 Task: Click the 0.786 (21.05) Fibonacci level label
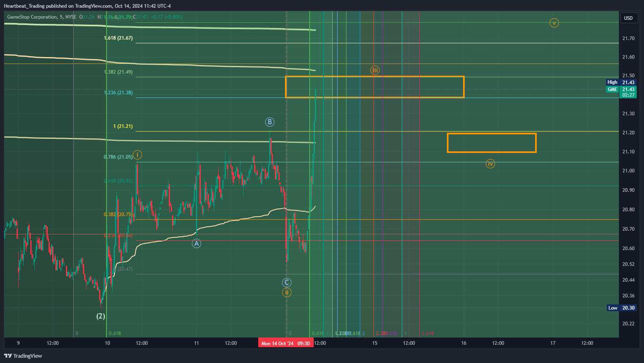(118, 157)
